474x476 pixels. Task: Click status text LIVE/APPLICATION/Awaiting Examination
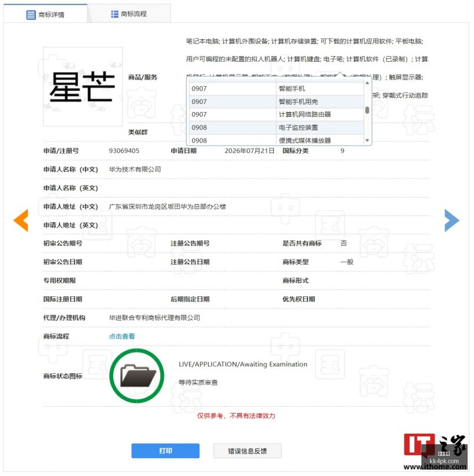pos(243,365)
